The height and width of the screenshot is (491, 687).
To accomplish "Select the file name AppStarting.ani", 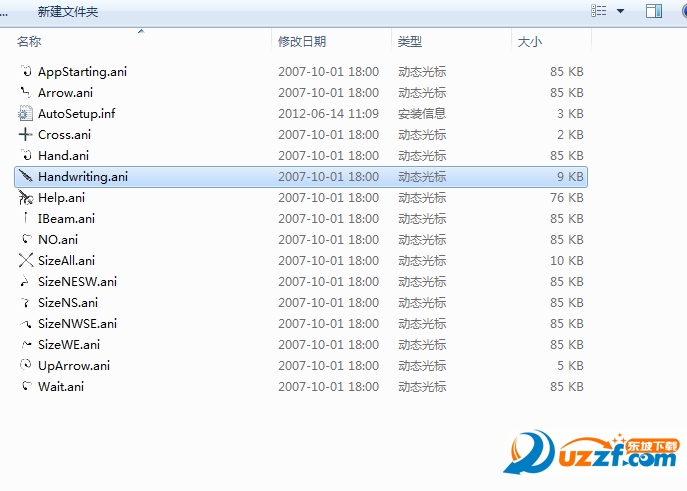I will [82, 71].
